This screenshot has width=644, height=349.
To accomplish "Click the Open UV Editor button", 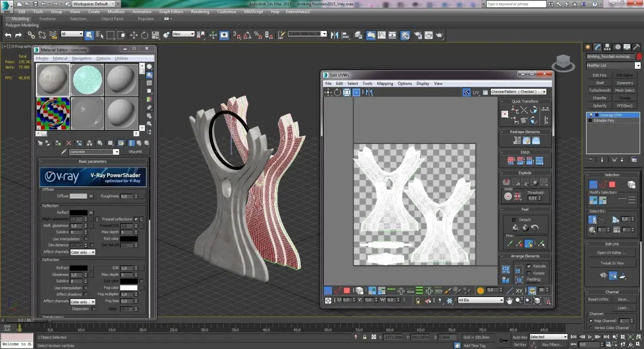I will tap(612, 252).
